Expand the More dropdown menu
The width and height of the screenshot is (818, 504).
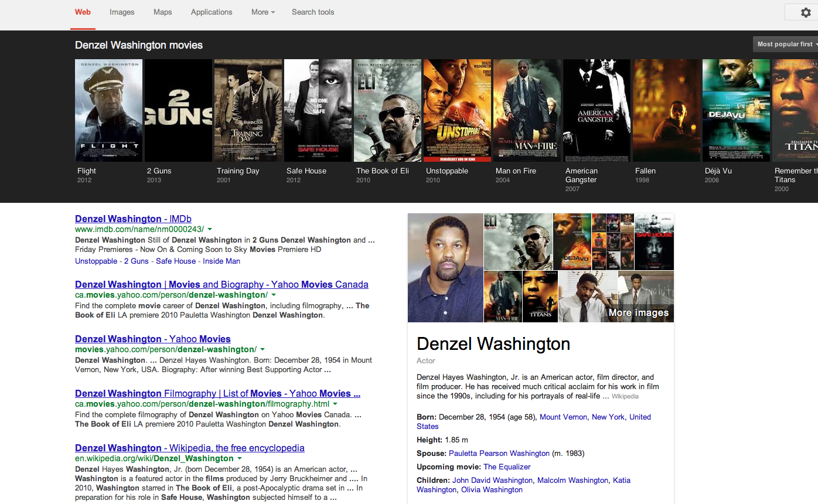tap(263, 12)
